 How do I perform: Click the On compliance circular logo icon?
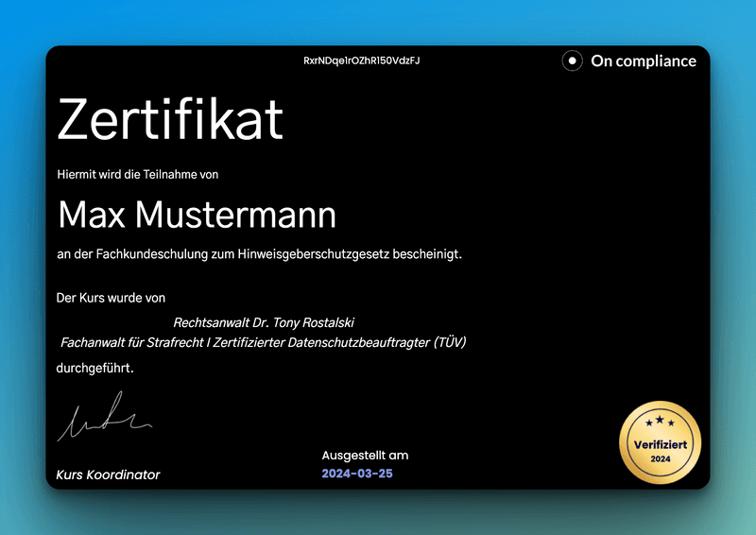(x=572, y=60)
